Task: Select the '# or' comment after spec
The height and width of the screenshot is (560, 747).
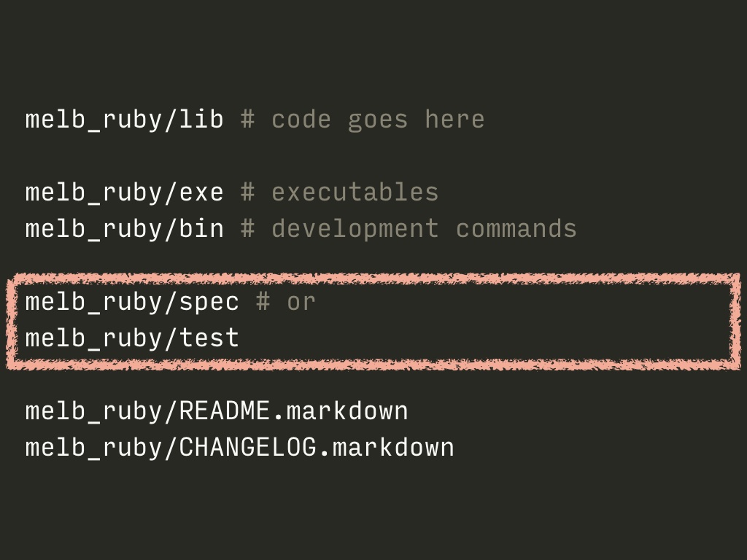Action: coord(286,302)
